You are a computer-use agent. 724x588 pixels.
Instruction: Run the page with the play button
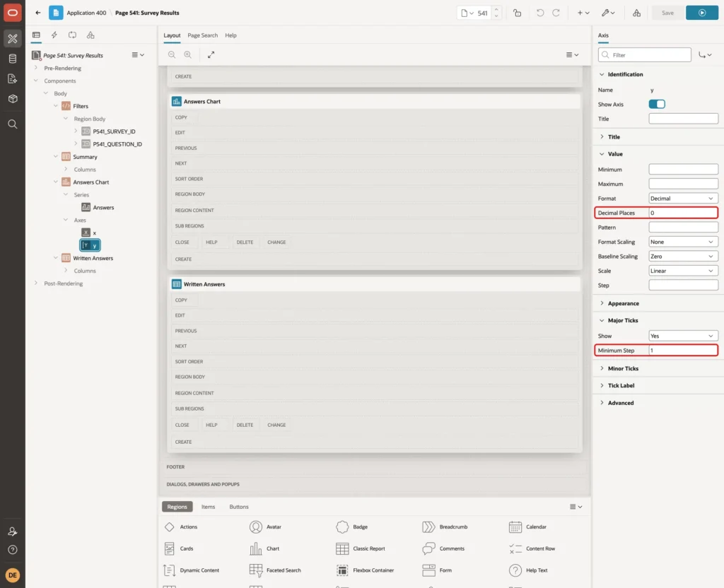pos(702,13)
